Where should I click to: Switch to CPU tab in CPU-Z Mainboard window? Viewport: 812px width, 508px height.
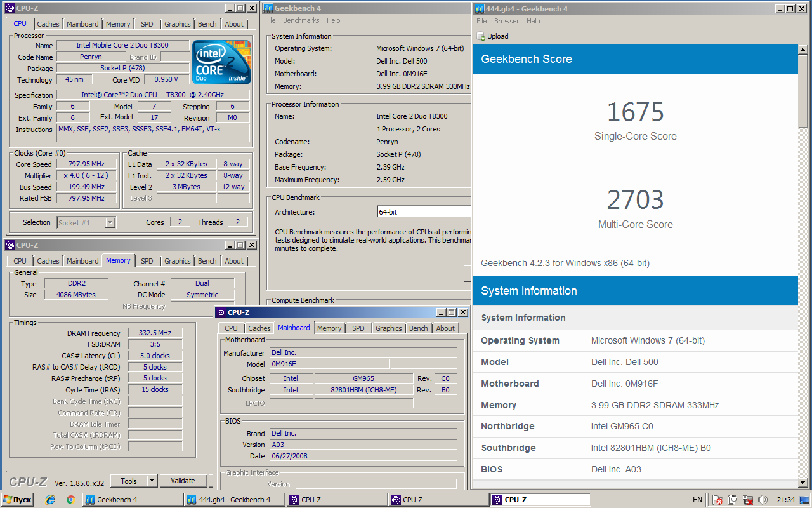point(232,328)
